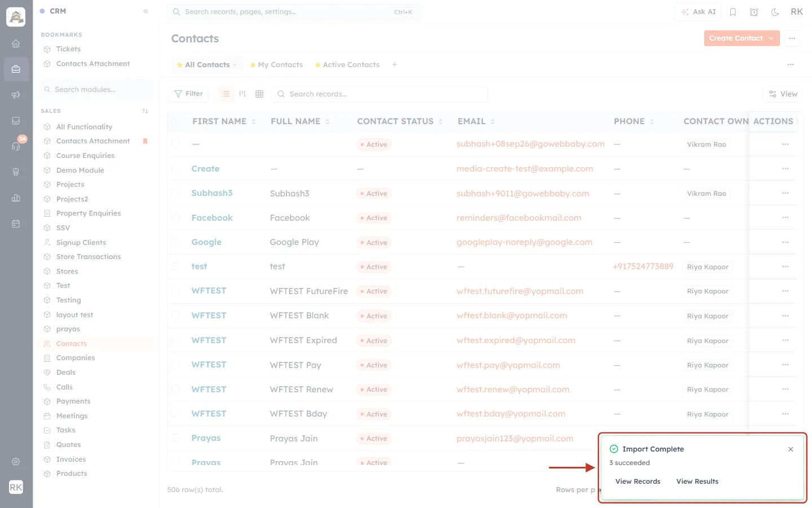The image size is (812, 508).
Task: Click View Records in import notification
Action: pos(638,481)
